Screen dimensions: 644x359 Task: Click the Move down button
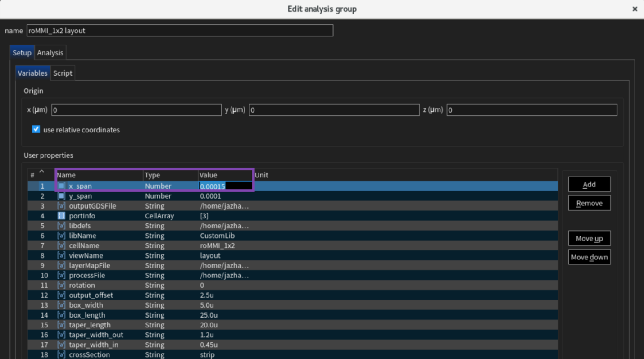(x=589, y=257)
